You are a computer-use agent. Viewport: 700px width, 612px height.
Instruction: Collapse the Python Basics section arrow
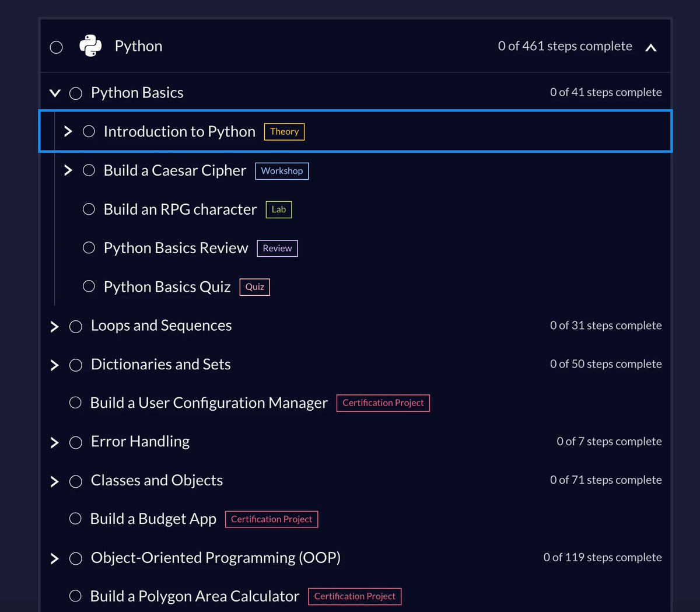pos(55,93)
